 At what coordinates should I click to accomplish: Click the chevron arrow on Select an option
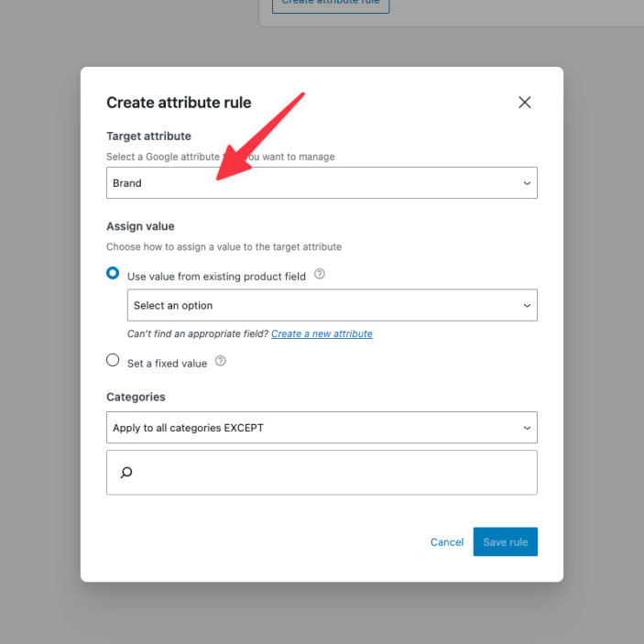pos(527,306)
